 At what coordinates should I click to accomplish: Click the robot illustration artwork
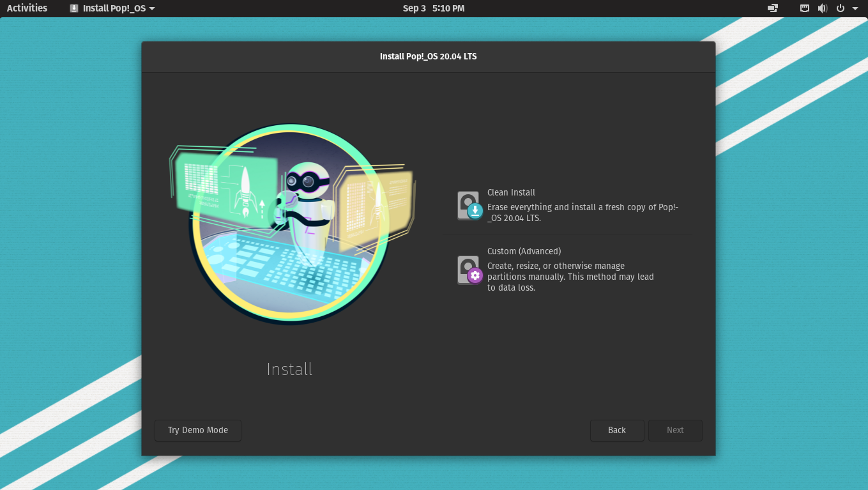pyautogui.click(x=292, y=224)
